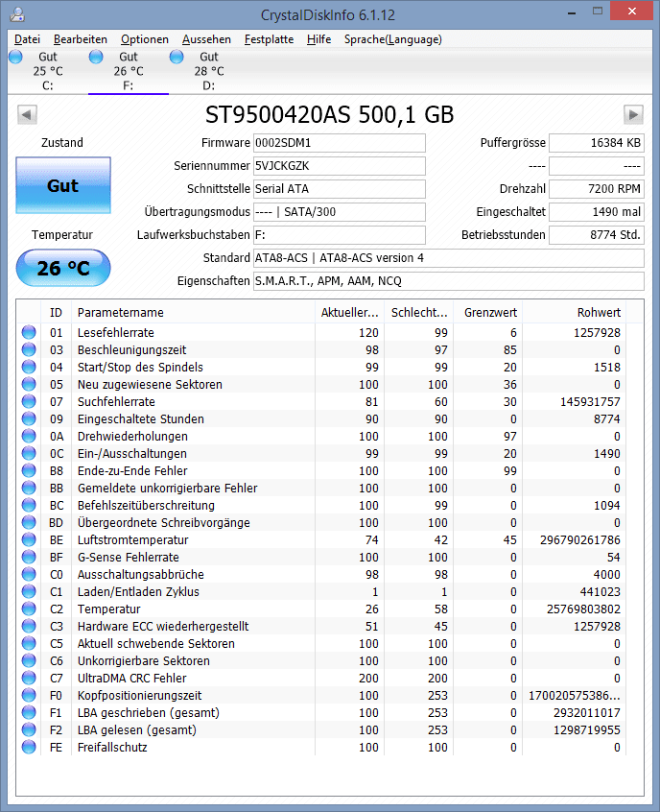
Task: Open the Optionen menu
Action: pos(145,39)
